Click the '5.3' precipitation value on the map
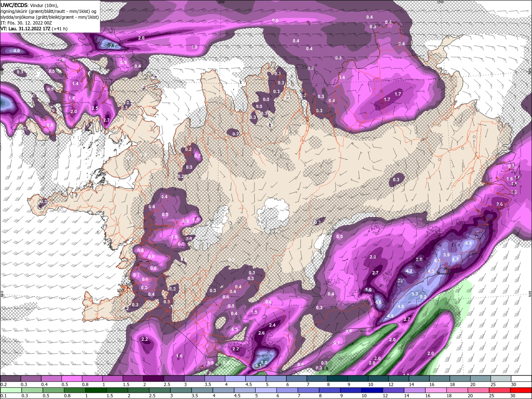The height and width of the screenshot is (399, 532). point(414,294)
